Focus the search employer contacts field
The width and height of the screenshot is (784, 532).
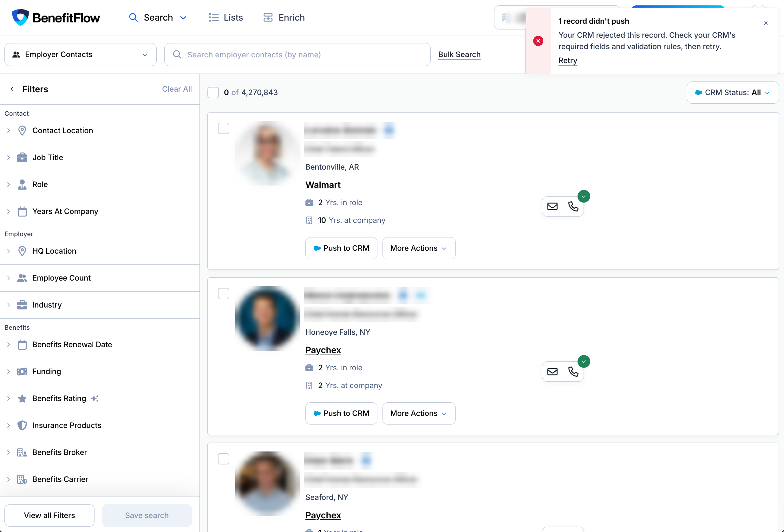point(297,55)
